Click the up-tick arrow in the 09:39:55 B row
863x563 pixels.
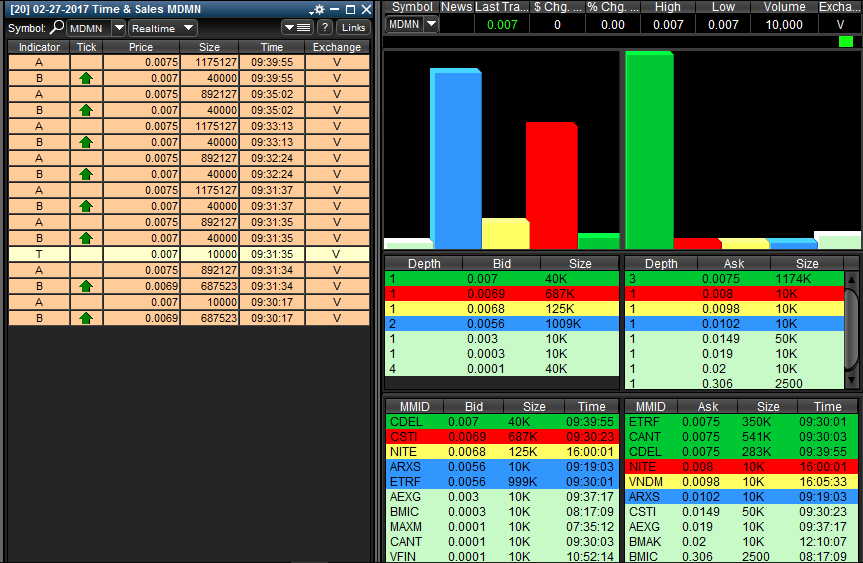tap(86, 78)
